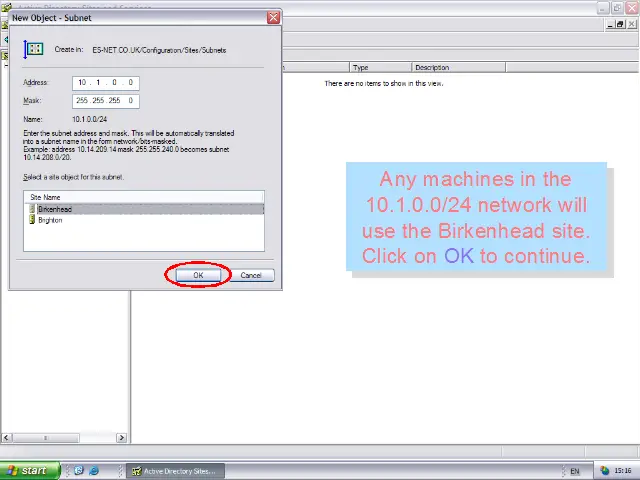
Task: Close the New Object - Subnet dialog
Action: click(273, 18)
